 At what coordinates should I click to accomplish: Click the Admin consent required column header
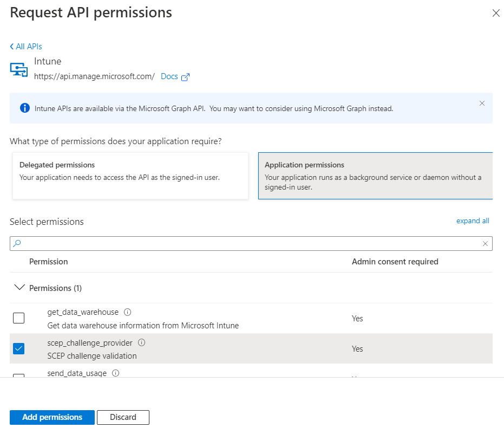coord(395,262)
